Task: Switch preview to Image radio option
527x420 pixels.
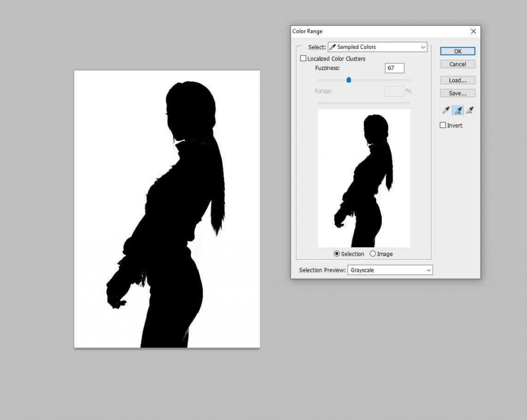Action: click(373, 254)
